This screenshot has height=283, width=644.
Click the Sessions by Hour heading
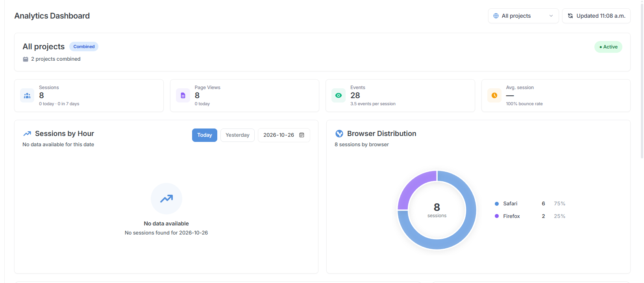click(65, 134)
